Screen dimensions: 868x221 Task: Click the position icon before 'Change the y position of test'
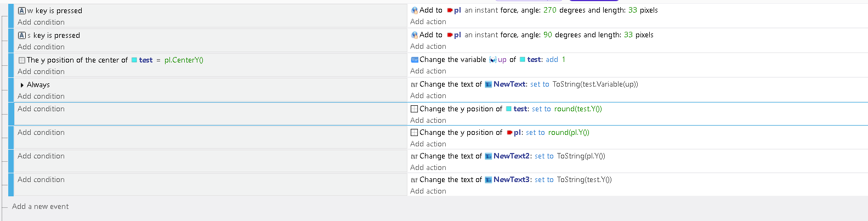point(415,109)
